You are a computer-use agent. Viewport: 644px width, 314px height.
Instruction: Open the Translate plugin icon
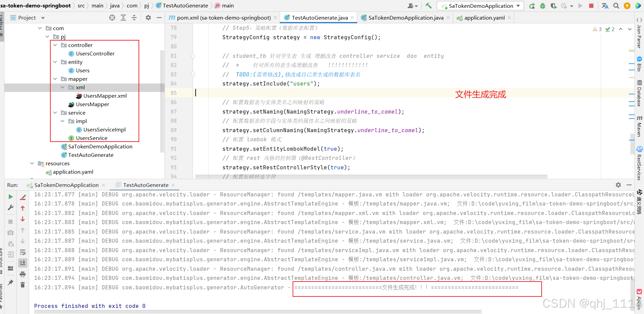605,6
